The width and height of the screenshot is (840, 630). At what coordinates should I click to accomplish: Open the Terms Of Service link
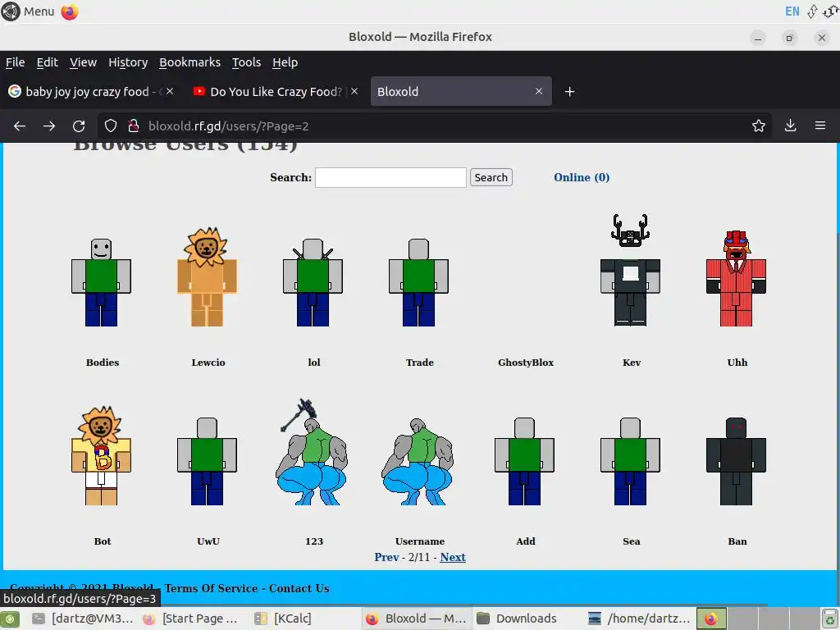point(211,588)
